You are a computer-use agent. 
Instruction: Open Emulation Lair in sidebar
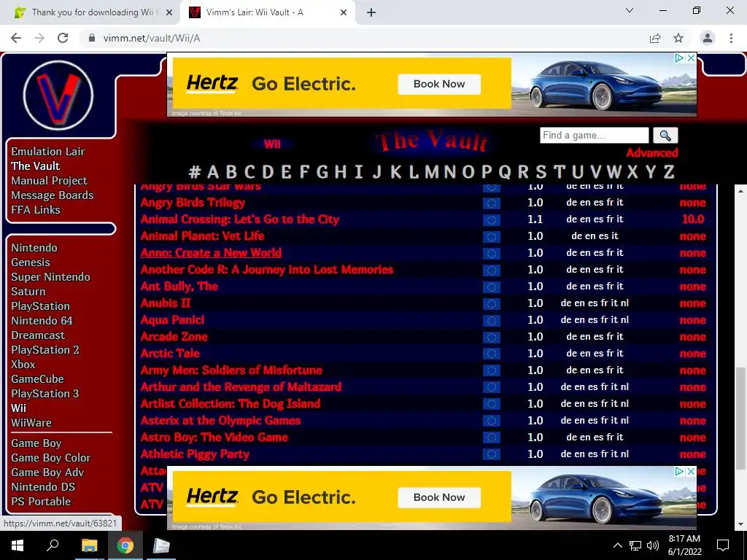tap(48, 152)
